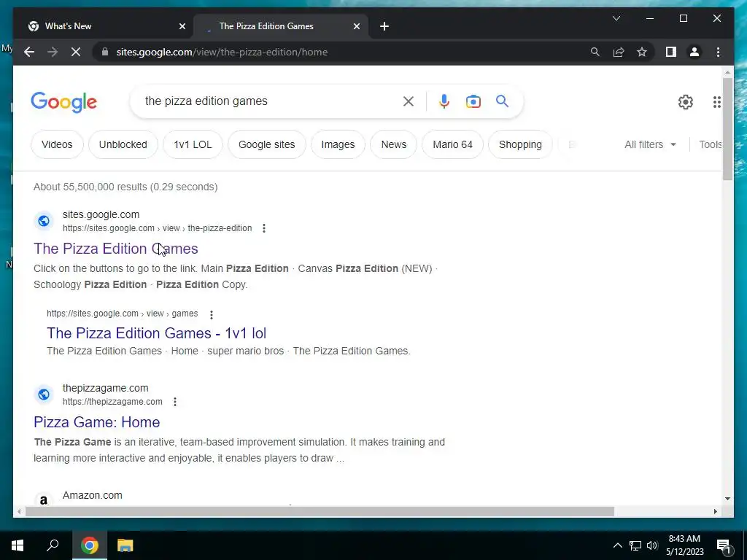
Task: Submit search with the blue magnifier icon
Action: click(x=502, y=101)
